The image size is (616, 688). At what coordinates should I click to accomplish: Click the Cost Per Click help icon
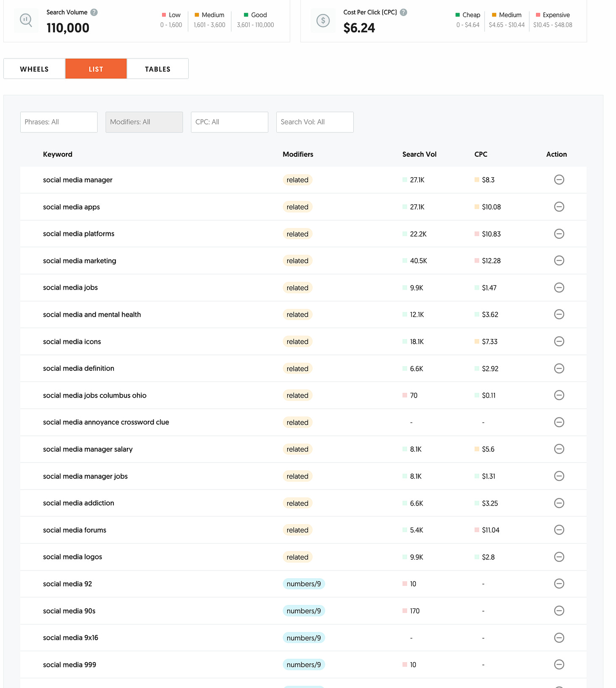coord(404,12)
